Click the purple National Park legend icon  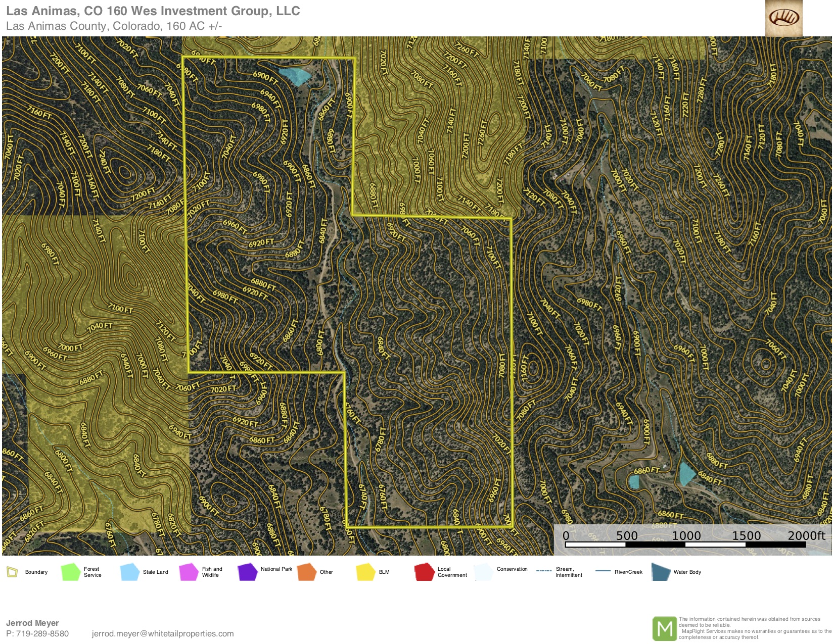pos(248,572)
